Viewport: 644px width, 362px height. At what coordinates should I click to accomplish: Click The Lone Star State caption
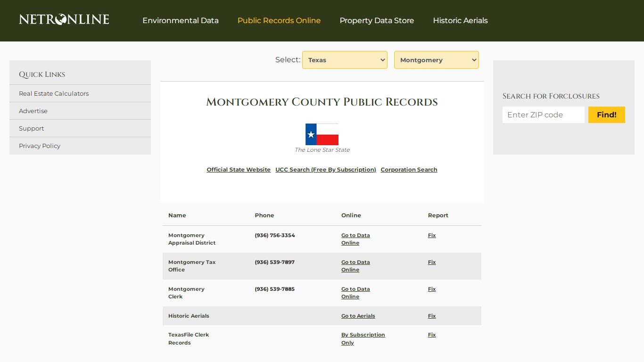tap(322, 150)
